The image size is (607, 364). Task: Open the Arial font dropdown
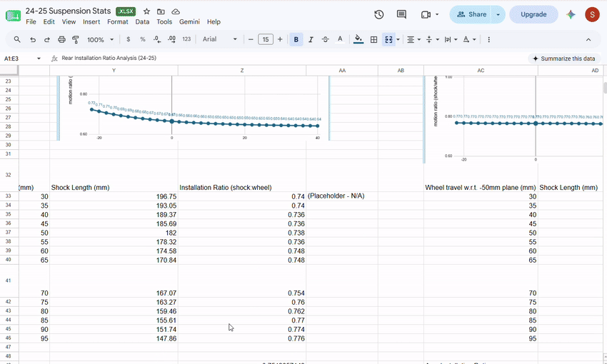click(x=220, y=39)
